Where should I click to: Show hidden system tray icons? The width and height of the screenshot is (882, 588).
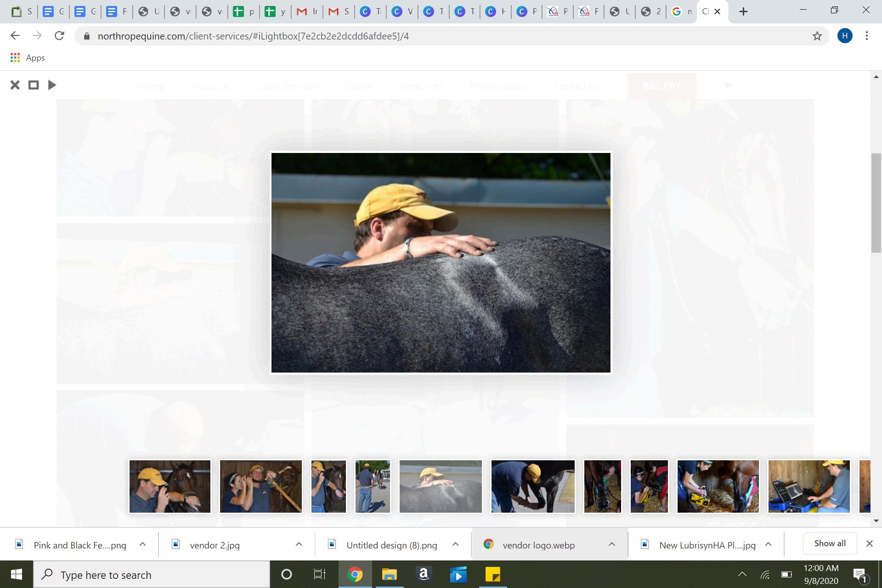tap(742, 574)
